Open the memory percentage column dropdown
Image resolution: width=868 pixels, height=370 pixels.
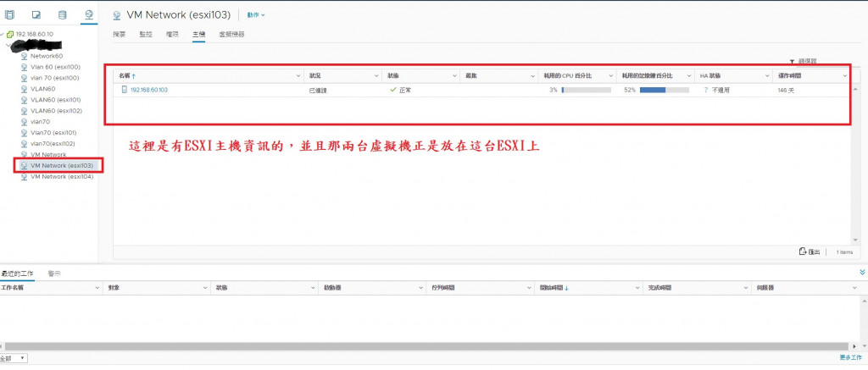(x=689, y=75)
